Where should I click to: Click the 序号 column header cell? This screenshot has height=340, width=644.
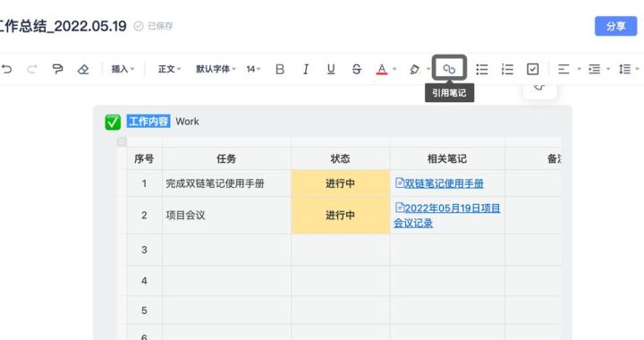(x=144, y=158)
